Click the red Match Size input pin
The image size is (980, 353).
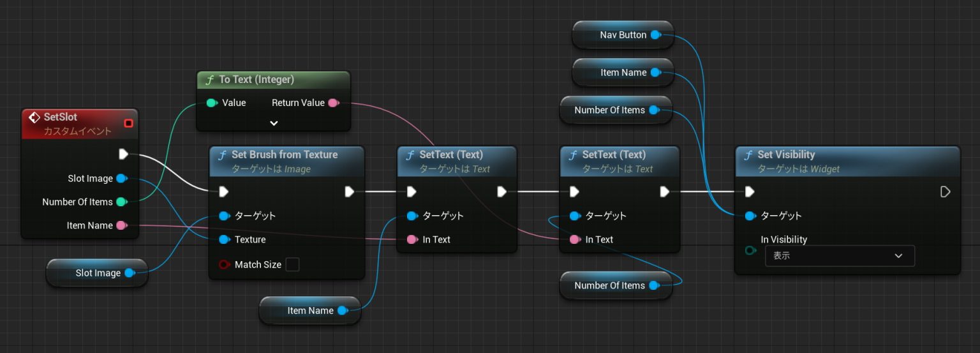pyautogui.click(x=223, y=264)
